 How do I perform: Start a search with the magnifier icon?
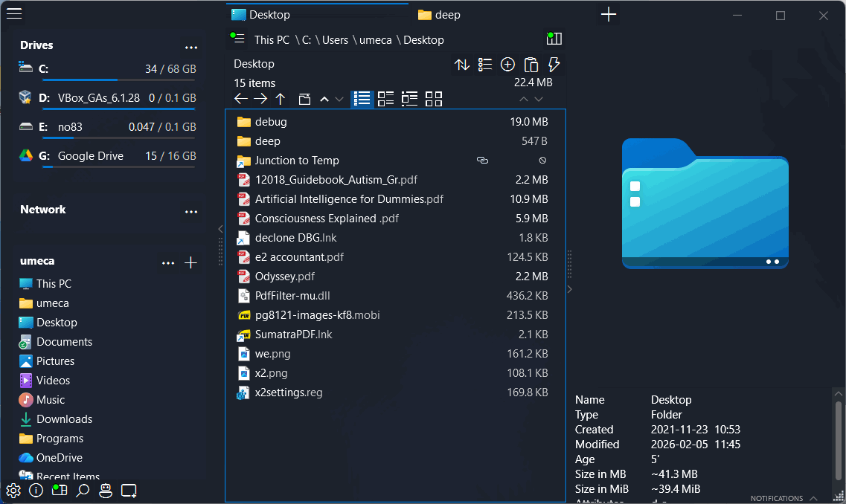[x=83, y=491]
